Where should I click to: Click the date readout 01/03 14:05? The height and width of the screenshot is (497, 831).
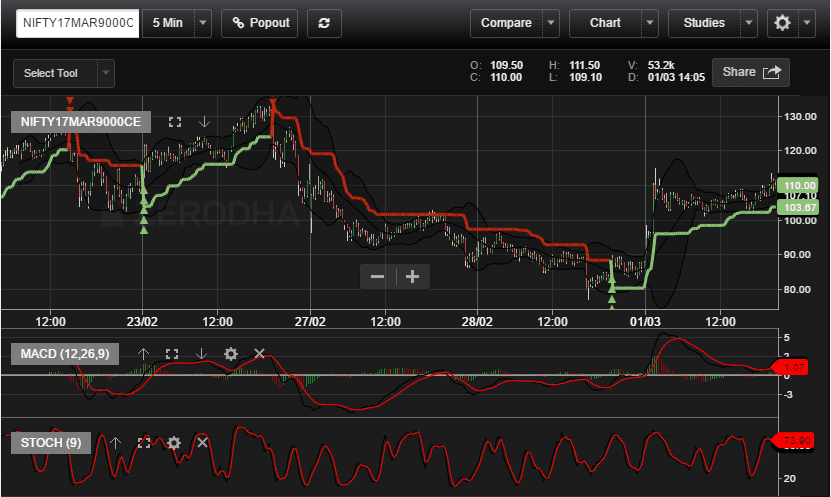tap(676, 77)
